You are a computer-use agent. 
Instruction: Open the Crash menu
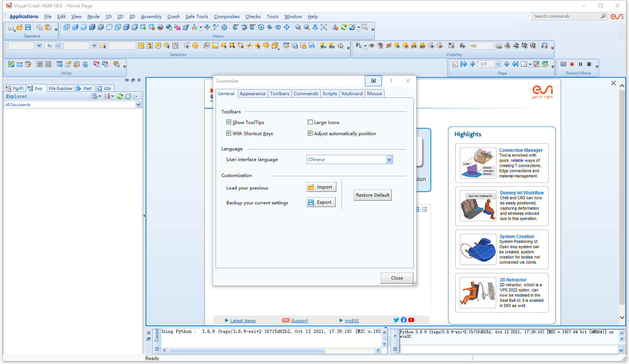[173, 17]
